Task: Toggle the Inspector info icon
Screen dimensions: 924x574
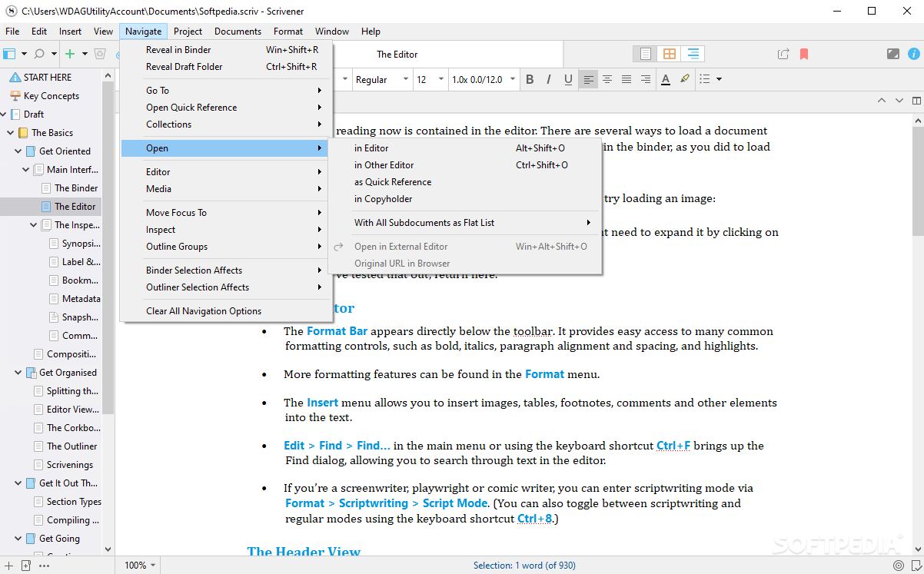Action: pyautogui.click(x=913, y=54)
